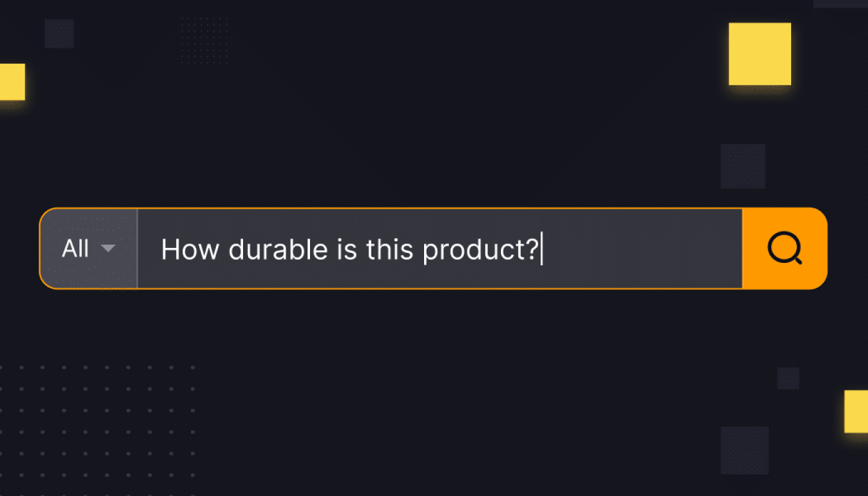
Task: Click the triangle arrow beside All
Action: point(108,249)
